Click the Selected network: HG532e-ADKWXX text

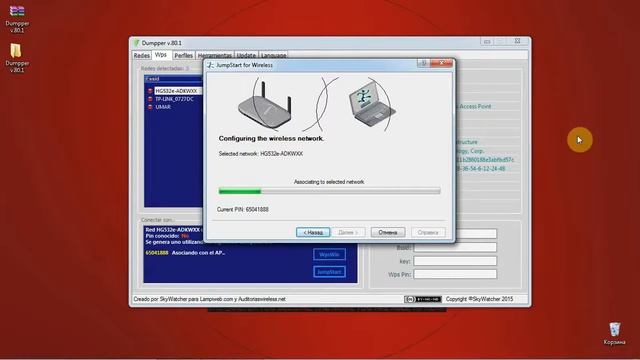click(261, 154)
